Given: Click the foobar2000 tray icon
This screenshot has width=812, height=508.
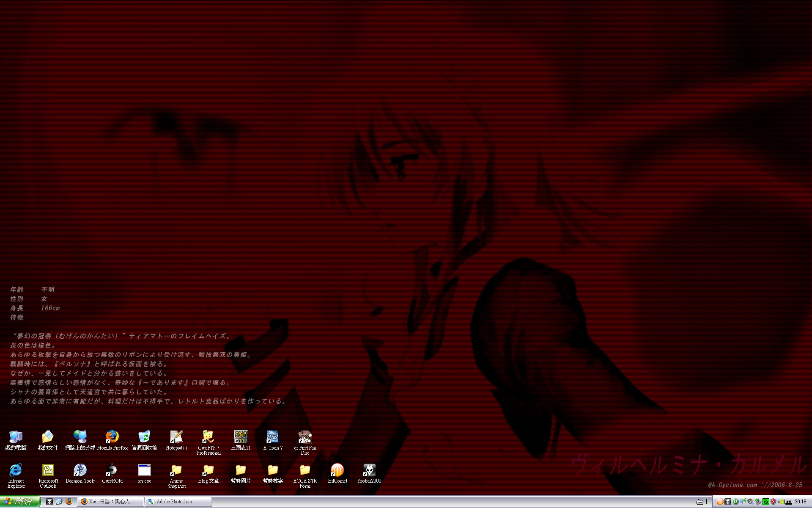Looking at the screenshot, I should pos(728,502).
